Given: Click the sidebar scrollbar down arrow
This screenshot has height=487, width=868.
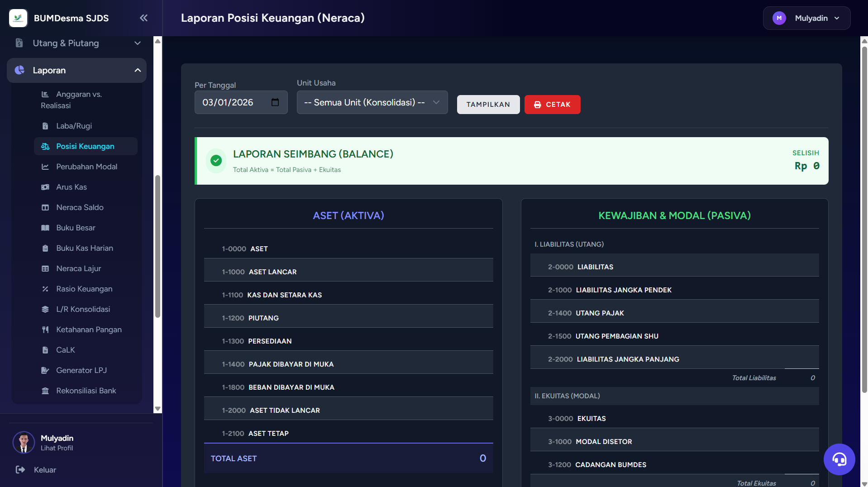Looking at the screenshot, I should click(x=157, y=409).
